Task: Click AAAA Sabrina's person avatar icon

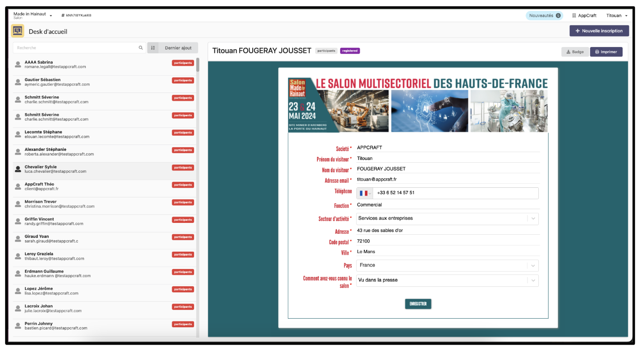Action: 18,64
